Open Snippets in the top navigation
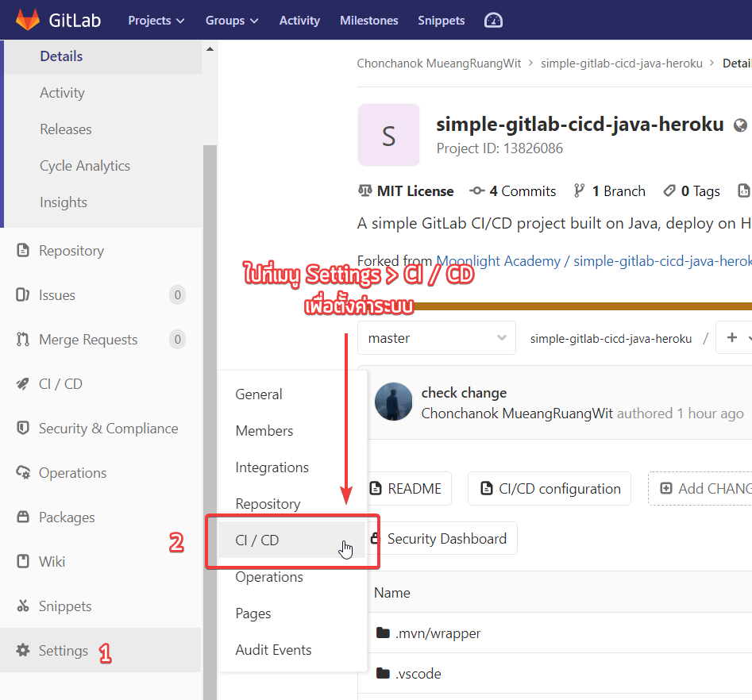752x700 pixels. pos(441,21)
